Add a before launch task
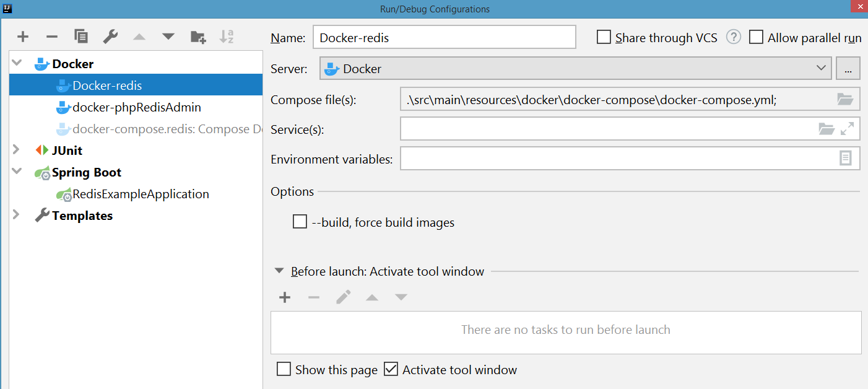This screenshot has width=868, height=389. point(285,298)
